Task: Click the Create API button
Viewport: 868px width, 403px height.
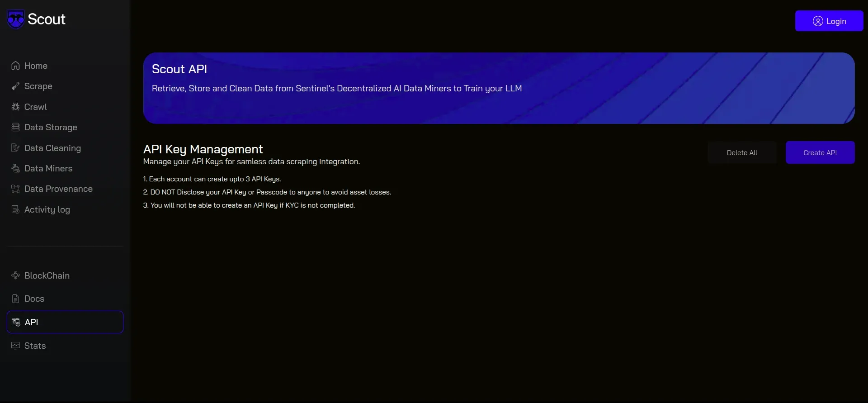Action: coord(820,152)
